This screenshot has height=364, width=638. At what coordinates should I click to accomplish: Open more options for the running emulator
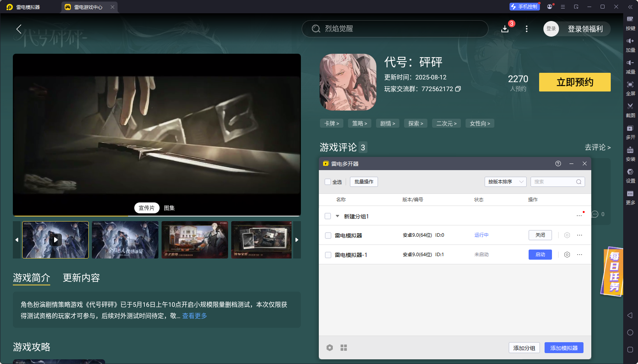pos(579,235)
